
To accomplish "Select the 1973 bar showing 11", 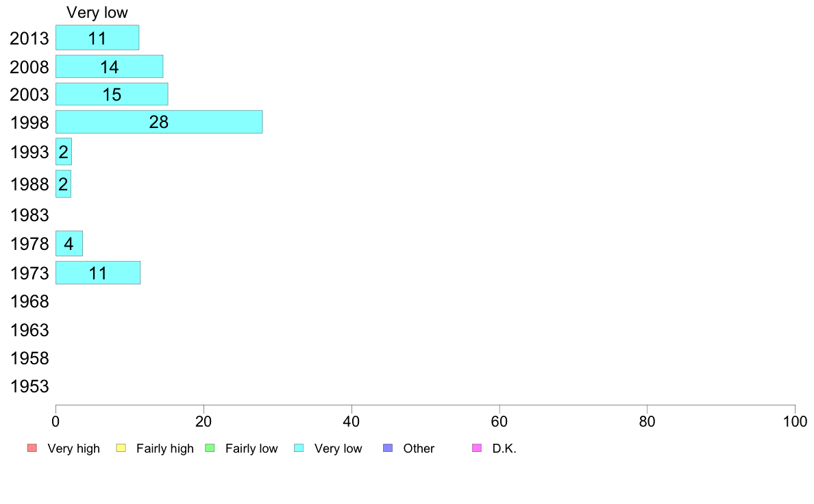I will coord(98,273).
